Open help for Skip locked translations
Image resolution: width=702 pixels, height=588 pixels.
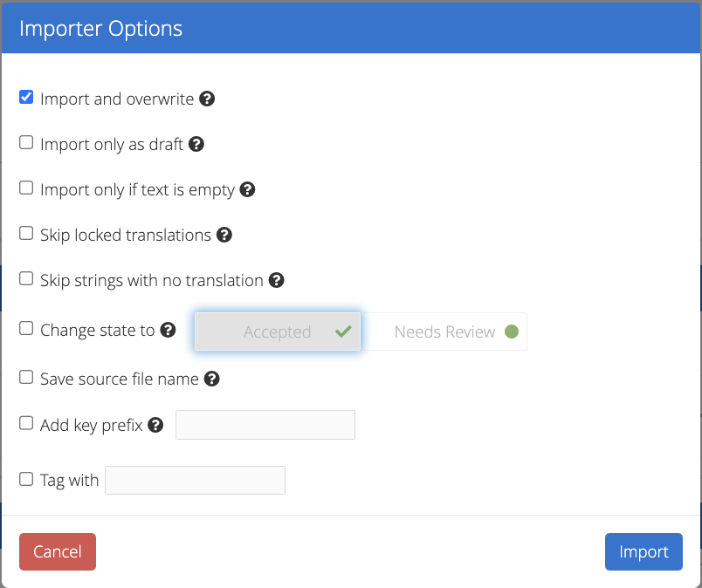pos(224,235)
